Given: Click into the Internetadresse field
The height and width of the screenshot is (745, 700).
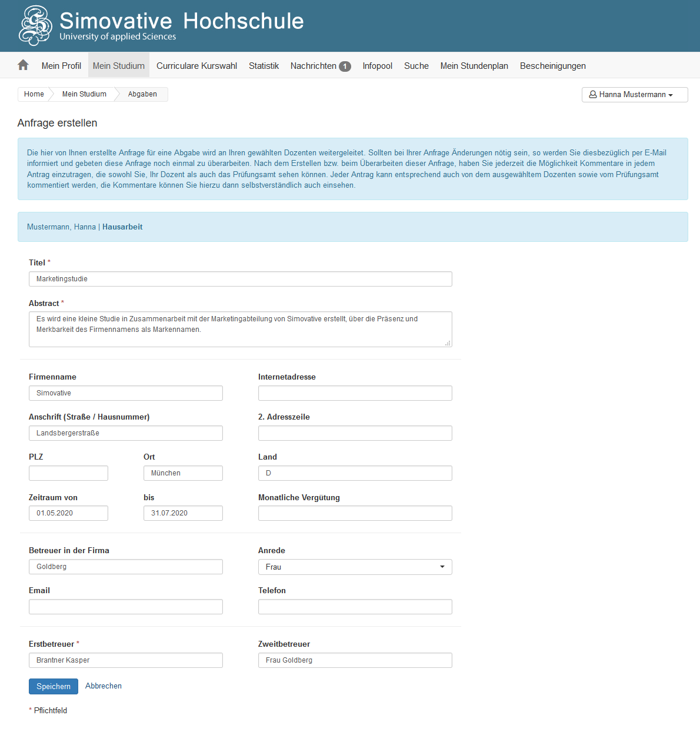Looking at the screenshot, I should point(355,393).
